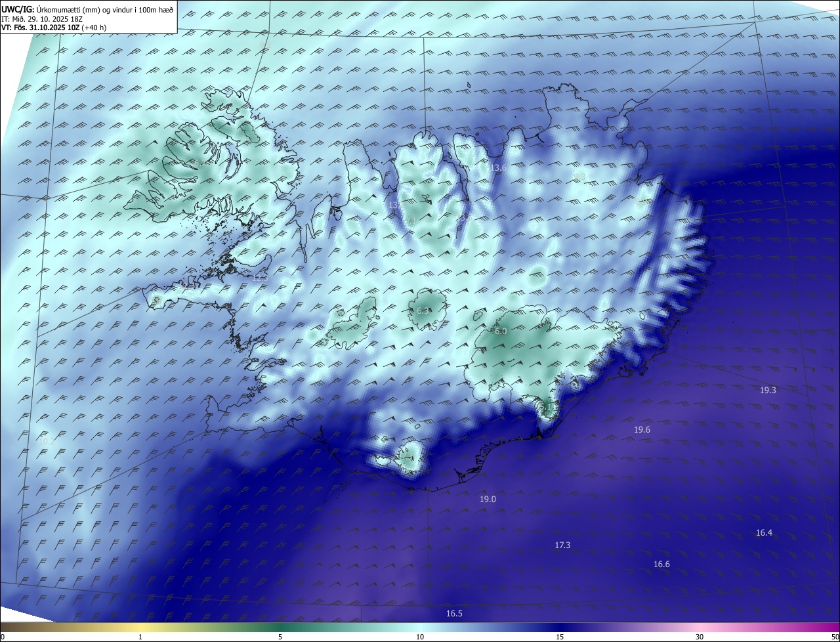840x642 pixels.
Task: Click the 16.5 value label on map
Action: pyautogui.click(x=454, y=613)
